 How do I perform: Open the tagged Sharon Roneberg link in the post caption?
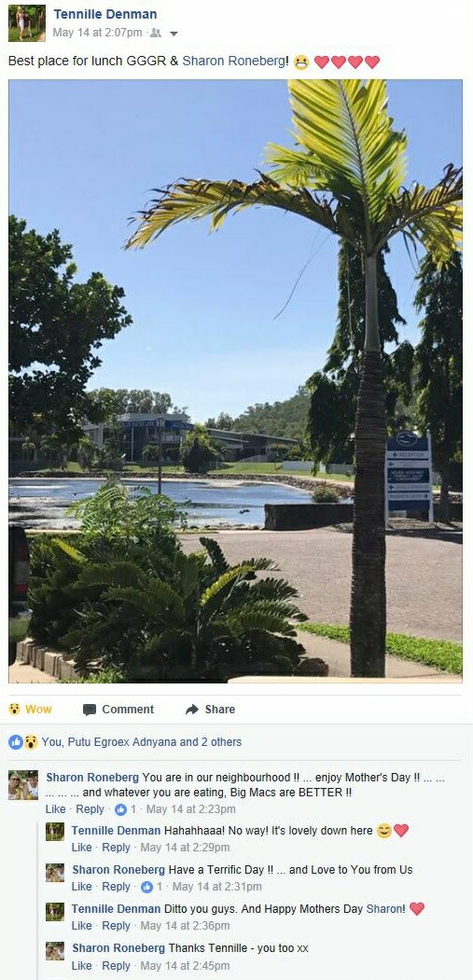(234, 62)
